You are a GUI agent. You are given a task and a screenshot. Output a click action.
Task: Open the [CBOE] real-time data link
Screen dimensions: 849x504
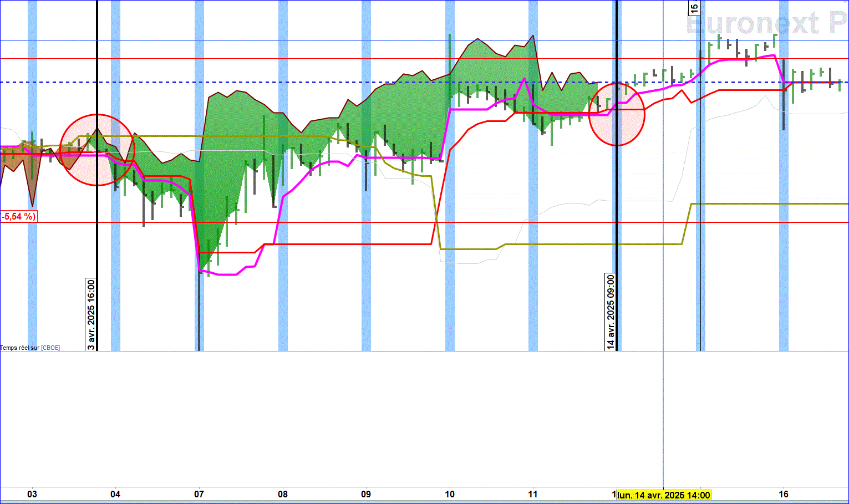(x=50, y=348)
